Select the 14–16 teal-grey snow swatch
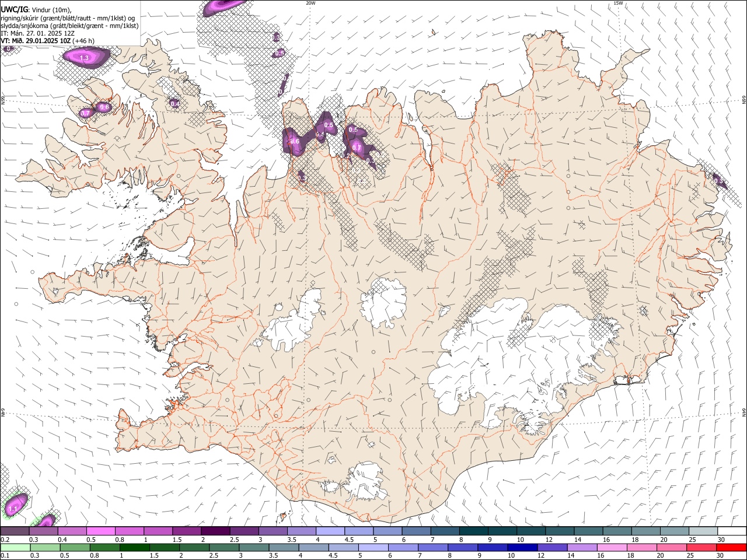The image size is (747, 560). (588, 531)
